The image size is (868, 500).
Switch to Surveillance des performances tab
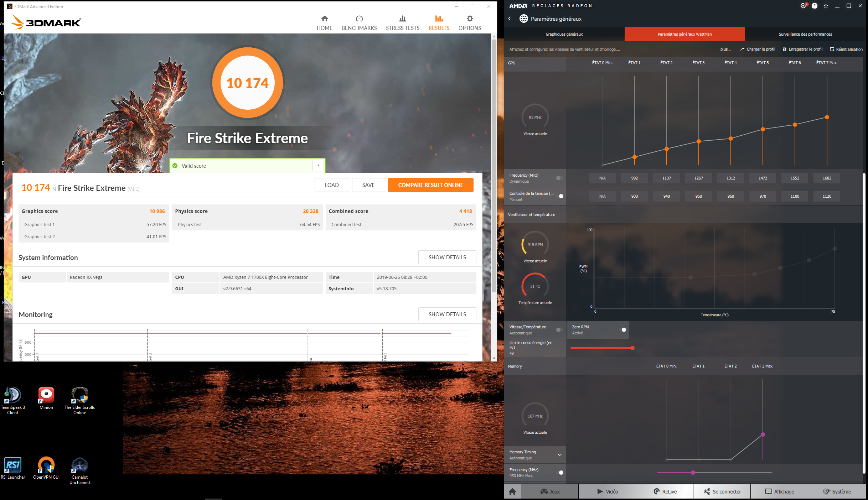(x=805, y=34)
